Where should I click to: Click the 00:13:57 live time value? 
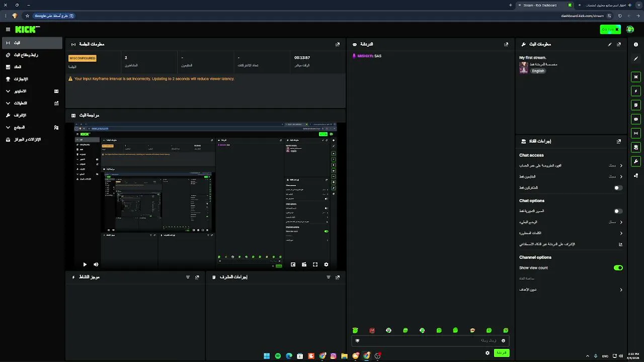302,58
